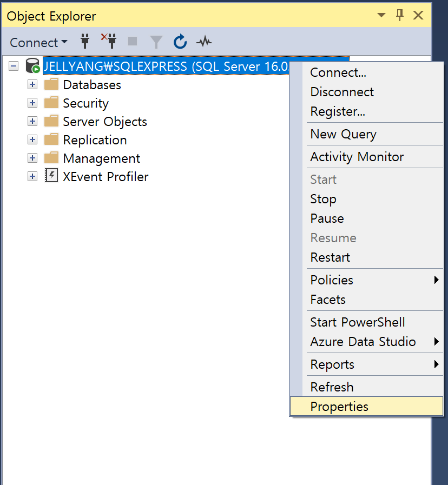Screen dimensions: 448x485
Task: Click the Replication folder icon
Action: [51, 139]
